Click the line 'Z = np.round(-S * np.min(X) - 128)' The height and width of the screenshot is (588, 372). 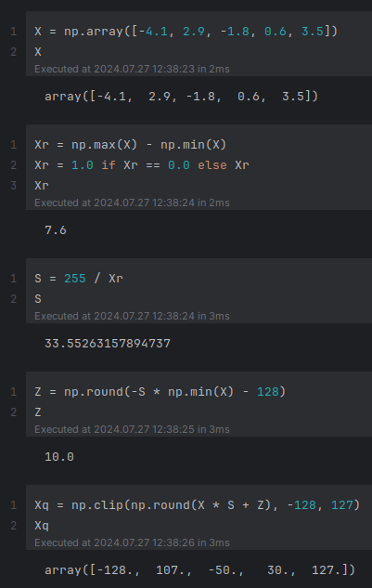pyautogui.click(x=160, y=392)
